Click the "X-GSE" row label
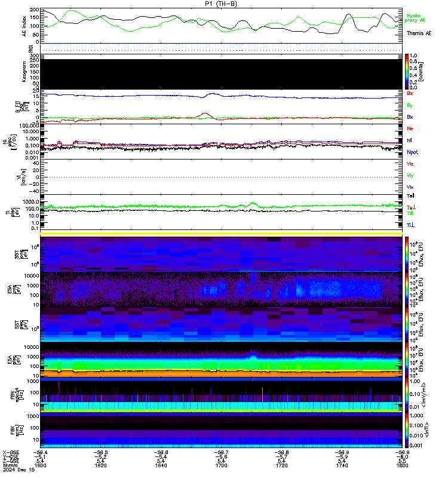The height and width of the screenshot is (478, 448). (x=11, y=453)
